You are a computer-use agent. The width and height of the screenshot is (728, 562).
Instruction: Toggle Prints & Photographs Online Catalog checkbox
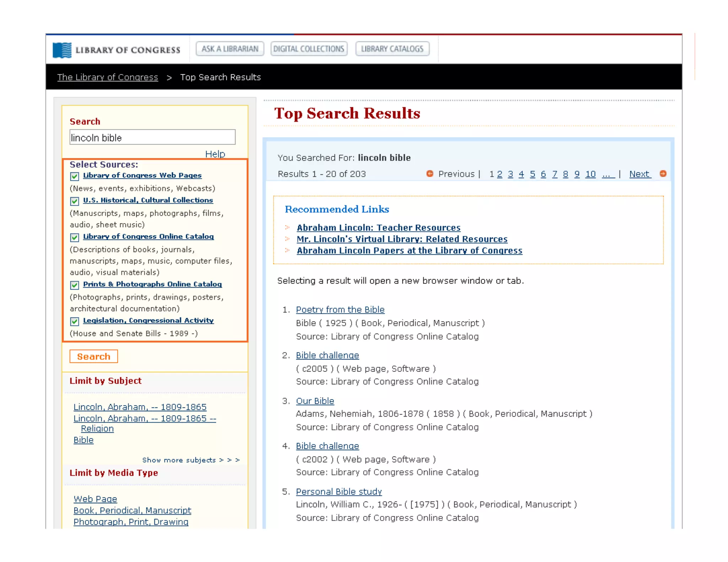[75, 285]
